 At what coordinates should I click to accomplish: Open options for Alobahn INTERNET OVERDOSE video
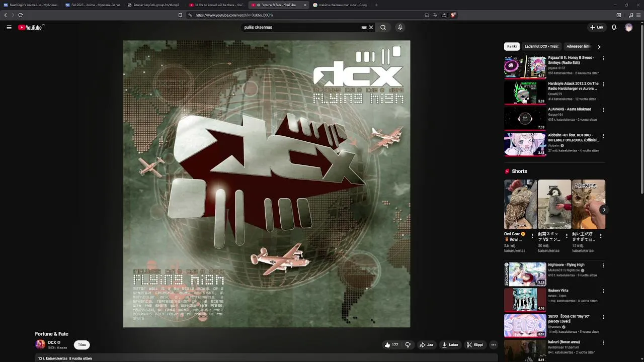[x=603, y=136]
